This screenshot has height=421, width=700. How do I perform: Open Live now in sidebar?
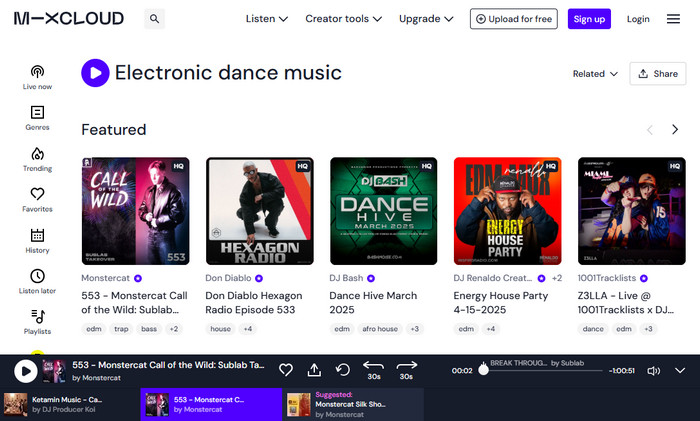click(x=38, y=77)
